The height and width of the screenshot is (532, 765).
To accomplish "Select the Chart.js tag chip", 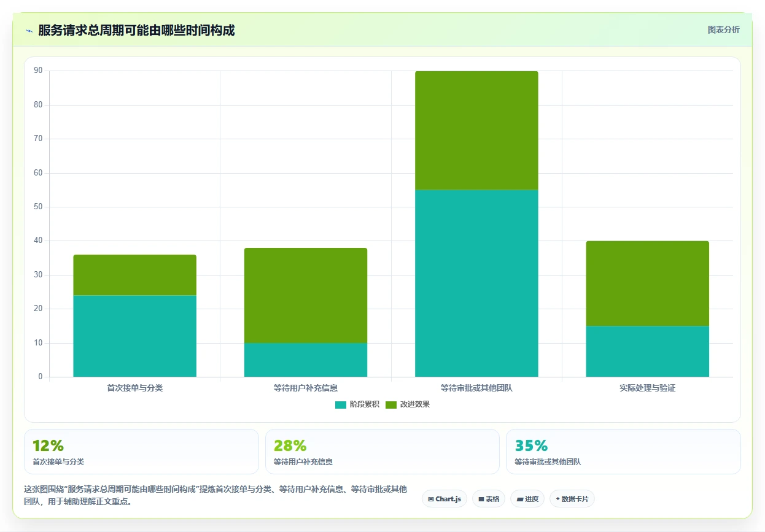I will (445, 499).
